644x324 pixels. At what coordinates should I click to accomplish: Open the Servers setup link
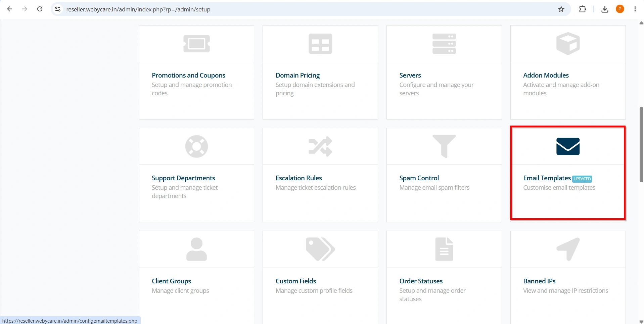point(410,75)
